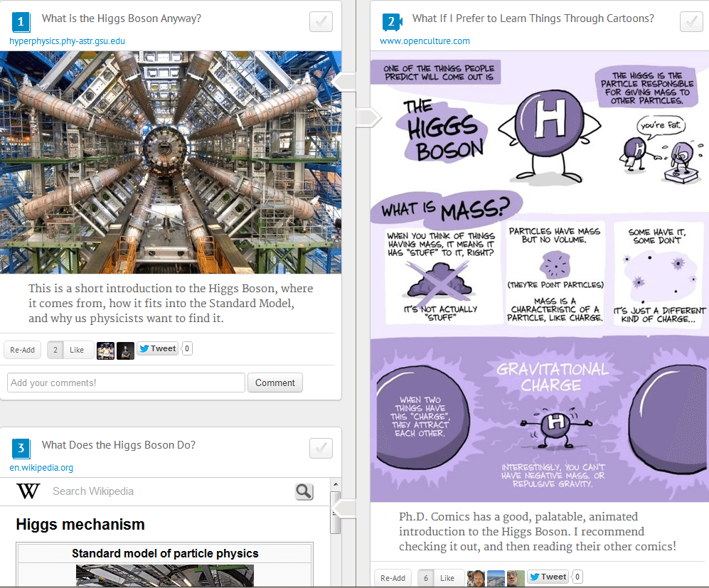Screen dimensions: 709x588
Task: Click Re-Add button under step 1
Action: (23, 350)
